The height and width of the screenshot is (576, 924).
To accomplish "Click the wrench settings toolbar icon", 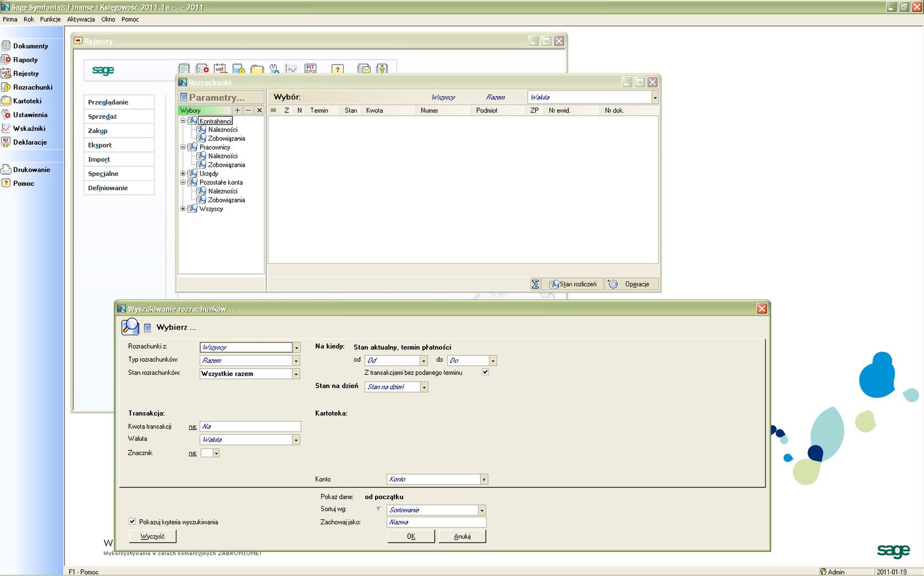I will click(x=274, y=69).
